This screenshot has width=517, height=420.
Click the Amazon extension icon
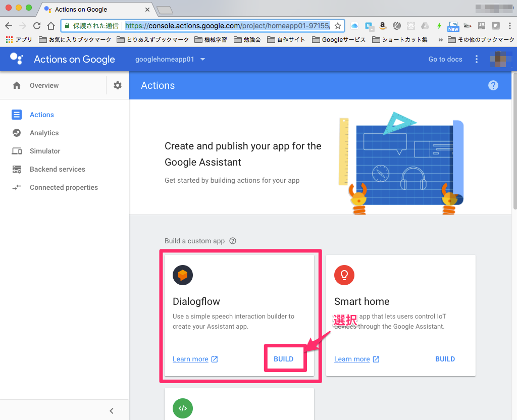[383, 26]
